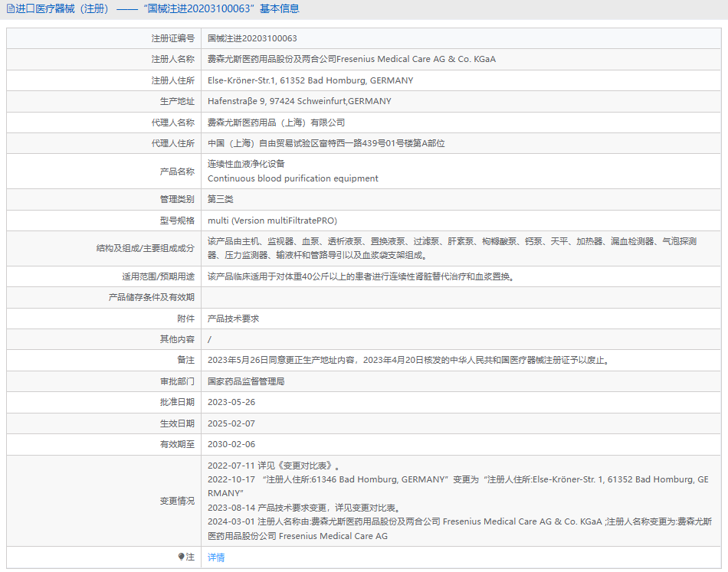Click agent name 费森尤斯医药用品（上海）有限公司

pyautogui.click(x=276, y=123)
